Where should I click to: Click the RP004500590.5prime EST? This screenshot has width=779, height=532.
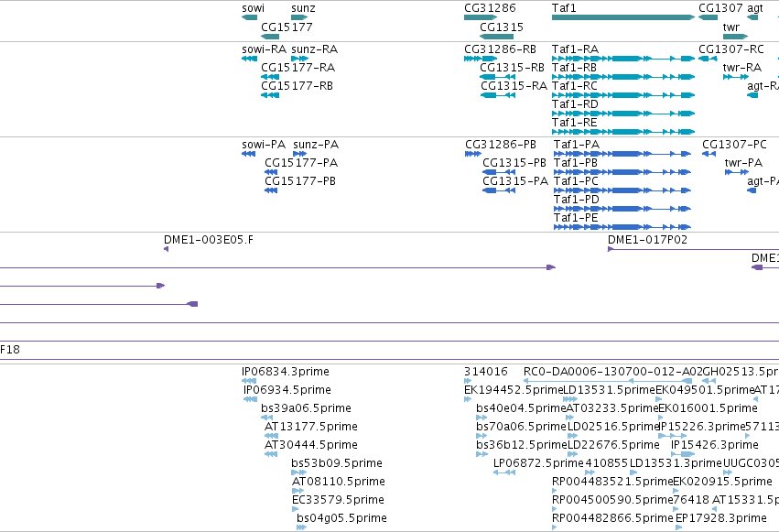555,509
